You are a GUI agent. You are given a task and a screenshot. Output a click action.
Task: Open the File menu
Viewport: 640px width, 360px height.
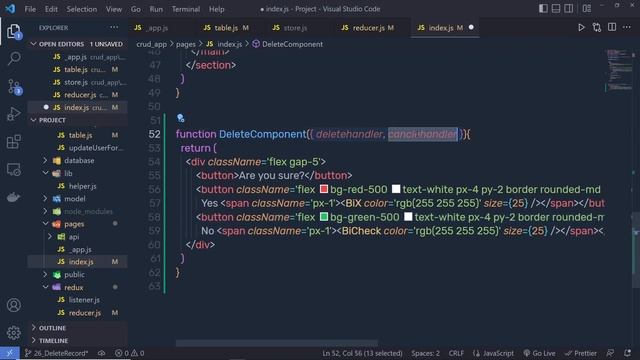[30, 9]
